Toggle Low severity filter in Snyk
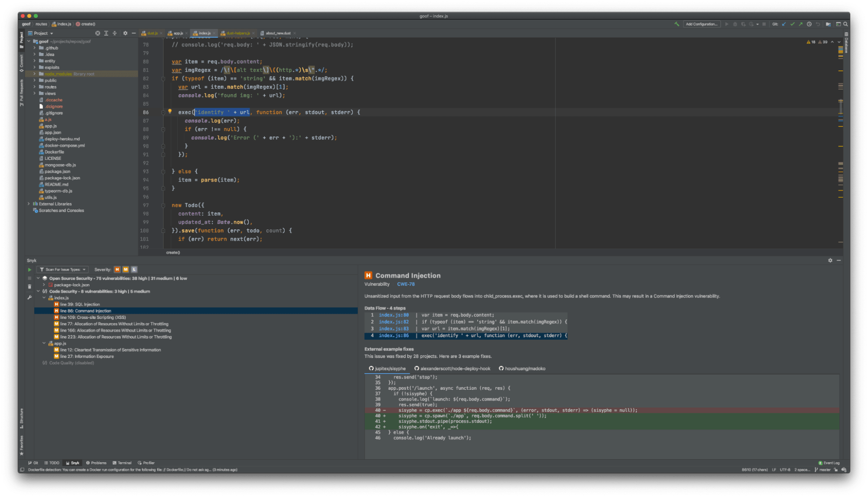 tap(134, 269)
